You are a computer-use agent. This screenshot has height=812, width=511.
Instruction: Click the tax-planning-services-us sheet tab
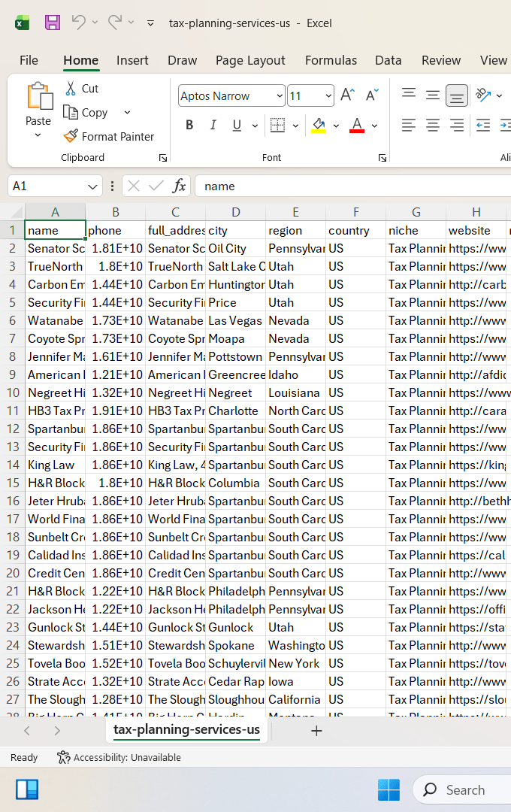coord(186,729)
